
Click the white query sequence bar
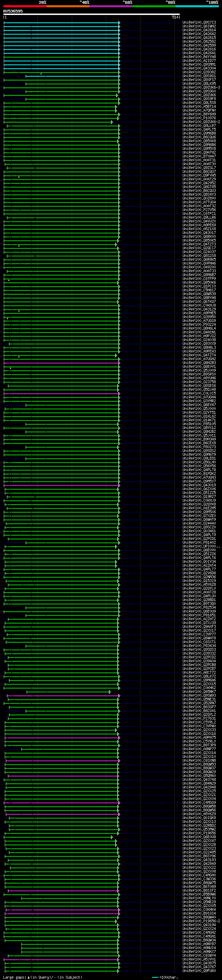coord(92,14)
